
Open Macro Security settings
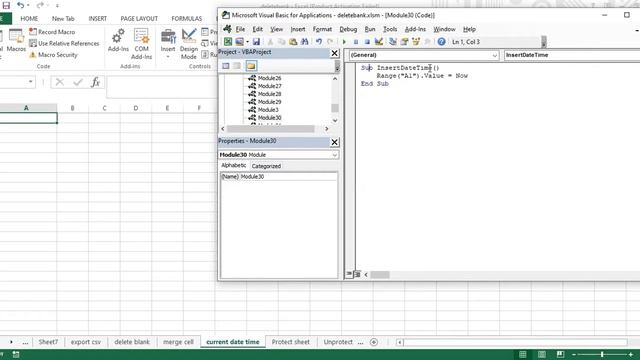coord(53,55)
